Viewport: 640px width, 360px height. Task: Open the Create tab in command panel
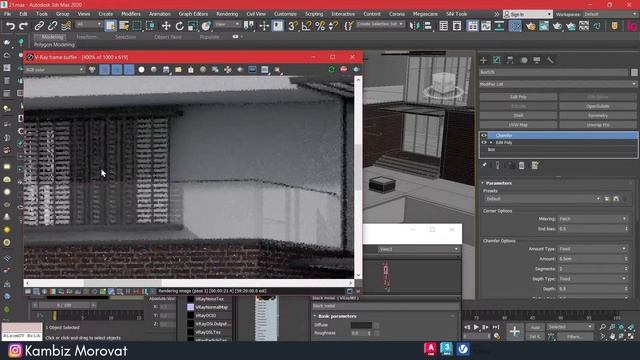[484, 60]
